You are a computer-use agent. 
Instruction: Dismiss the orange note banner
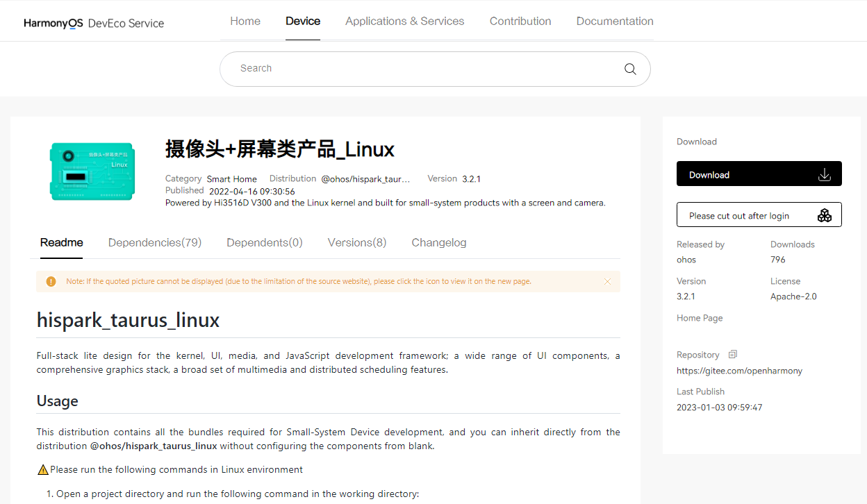[x=607, y=282]
